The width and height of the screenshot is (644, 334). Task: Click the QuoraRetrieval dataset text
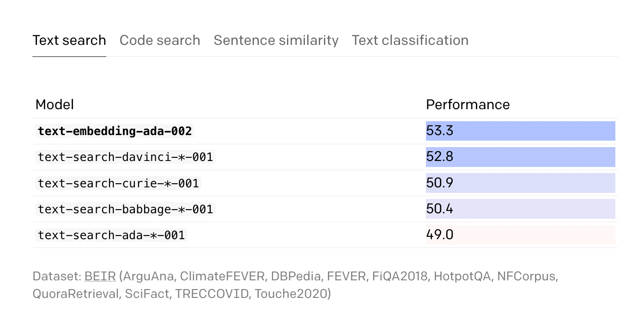(76, 294)
